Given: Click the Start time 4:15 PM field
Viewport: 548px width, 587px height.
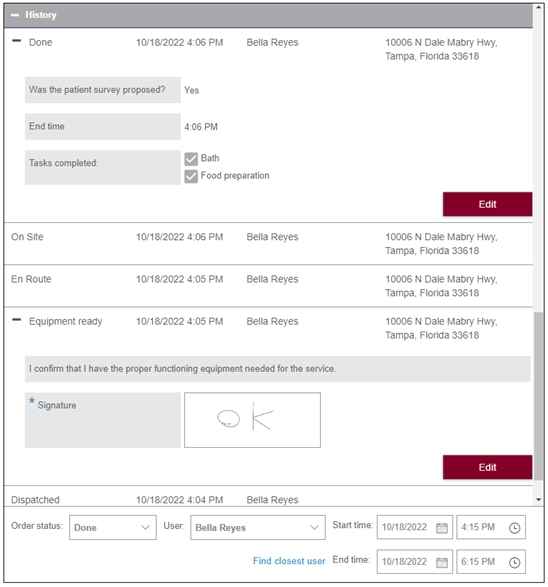Looking at the screenshot, I should [491, 527].
